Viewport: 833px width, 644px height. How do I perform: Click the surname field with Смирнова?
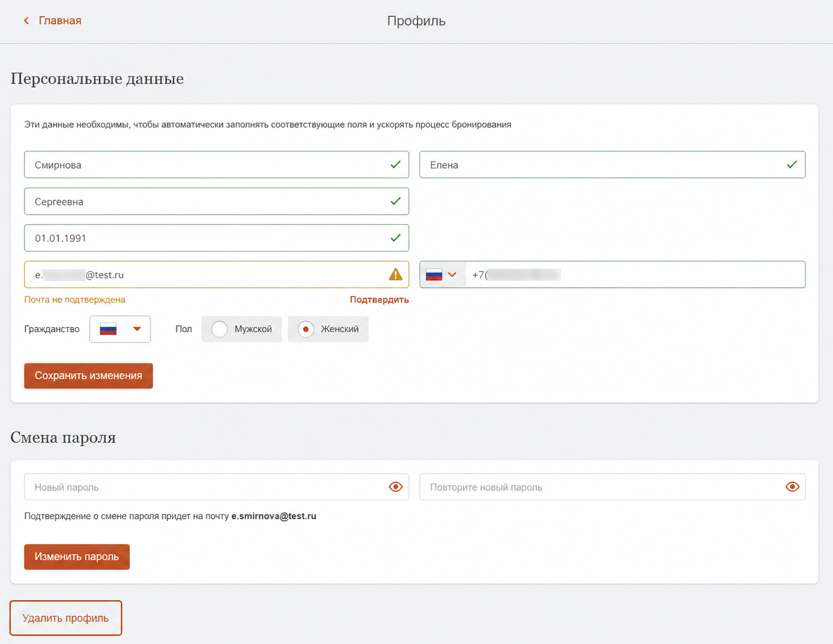point(216,165)
